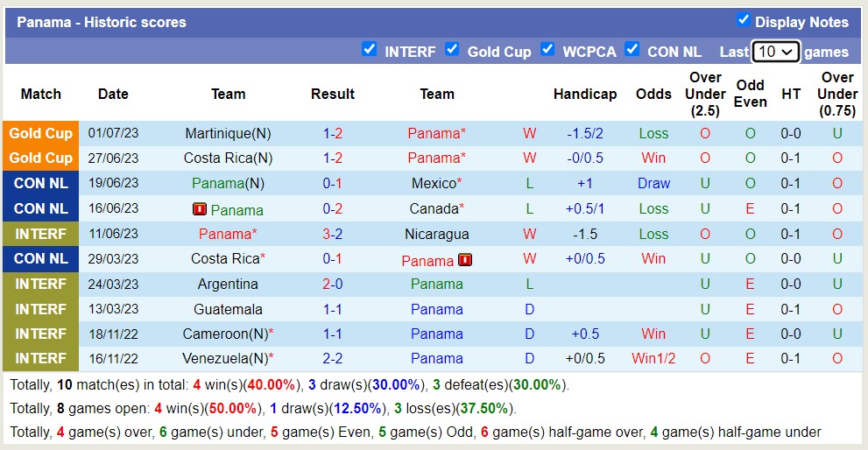The height and width of the screenshot is (450, 868).
Task: Open Argentina team page link
Action: [228, 285]
